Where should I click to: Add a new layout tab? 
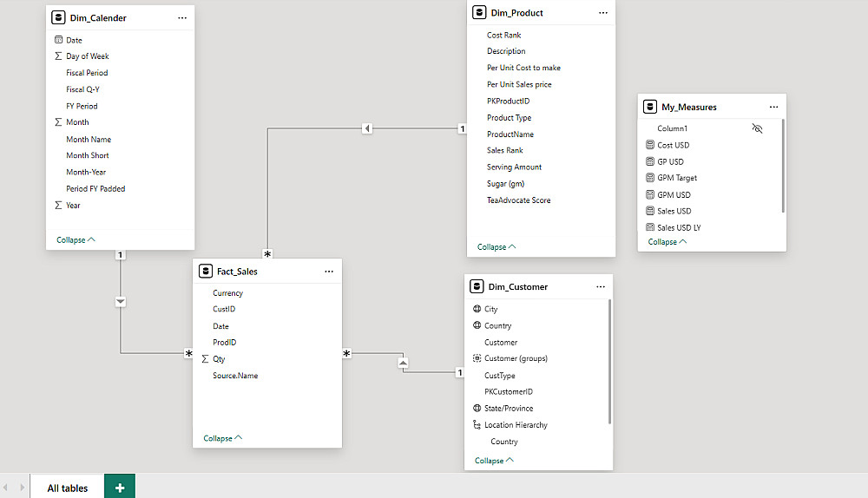[x=119, y=488]
